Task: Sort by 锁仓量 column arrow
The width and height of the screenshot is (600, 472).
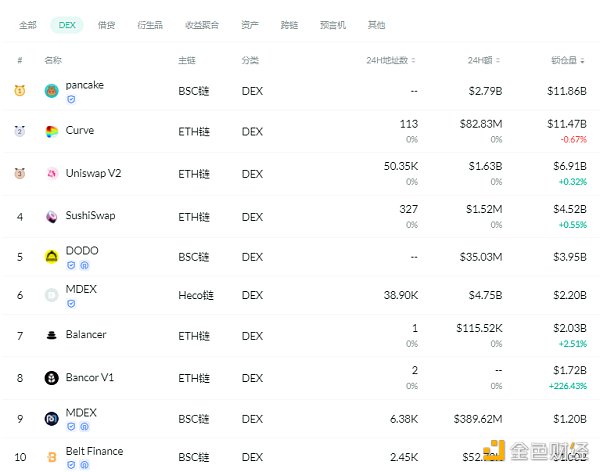Action: tap(582, 61)
